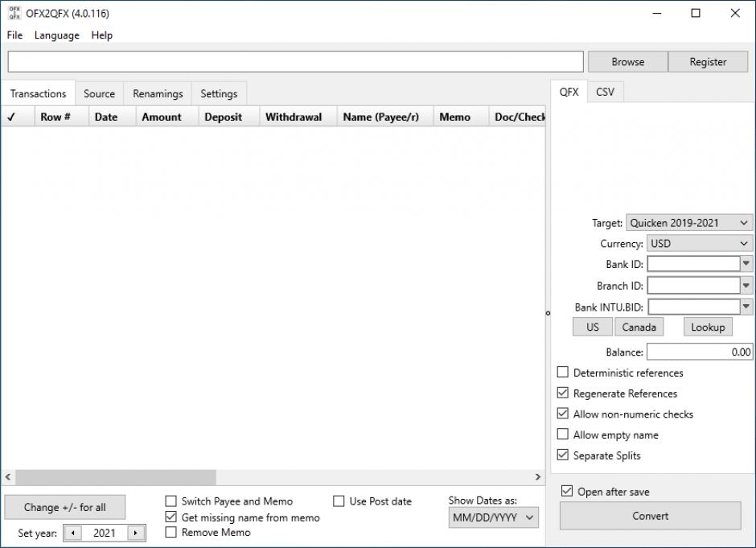The height and width of the screenshot is (548, 756).
Task: Click the horizontal scrollbar right arrow
Action: point(539,477)
